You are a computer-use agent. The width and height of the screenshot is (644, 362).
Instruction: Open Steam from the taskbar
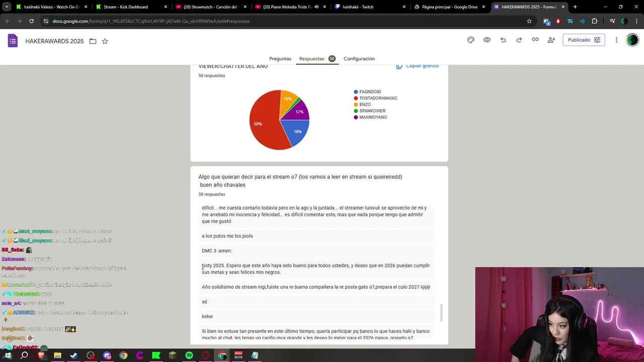coord(74,355)
